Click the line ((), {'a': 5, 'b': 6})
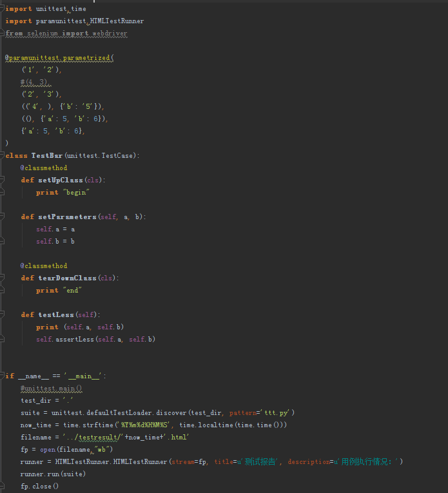 pyautogui.click(x=64, y=119)
